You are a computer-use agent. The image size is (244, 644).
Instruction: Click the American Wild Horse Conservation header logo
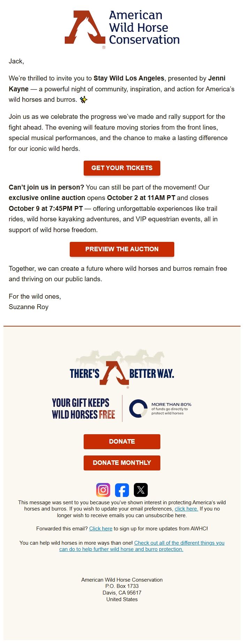click(x=122, y=29)
